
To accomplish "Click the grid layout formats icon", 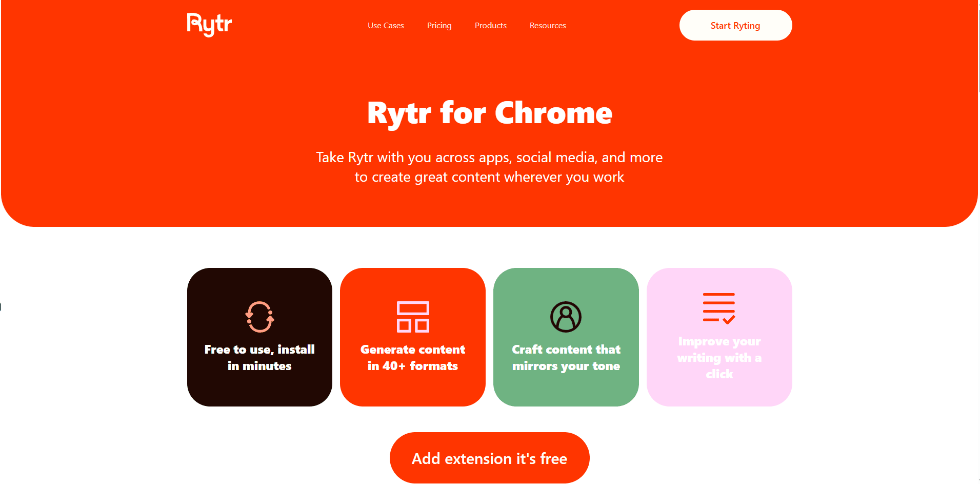I will [x=413, y=317].
